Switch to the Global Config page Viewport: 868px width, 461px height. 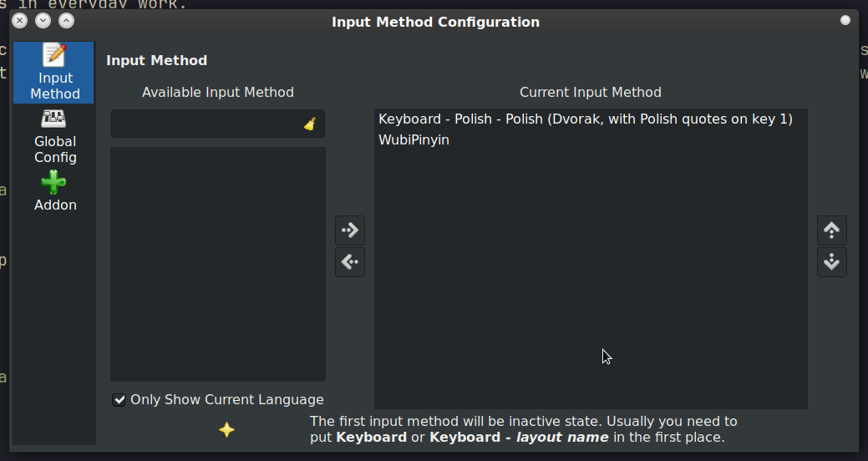[55, 137]
